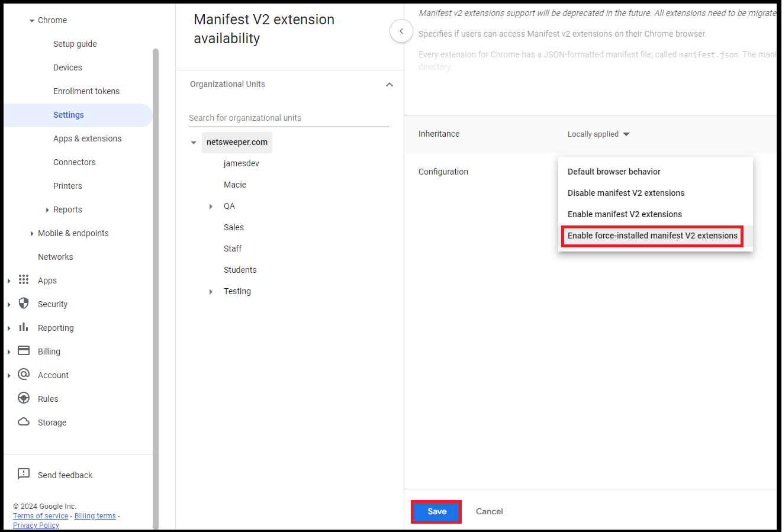Viewport: 782px width, 532px height.
Task: Select the Staff organizational unit
Action: [x=233, y=249]
